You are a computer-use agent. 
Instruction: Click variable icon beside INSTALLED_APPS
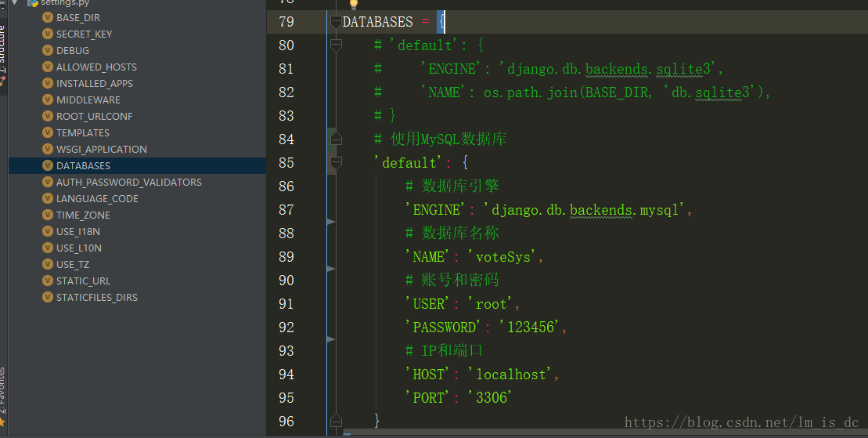click(x=48, y=83)
